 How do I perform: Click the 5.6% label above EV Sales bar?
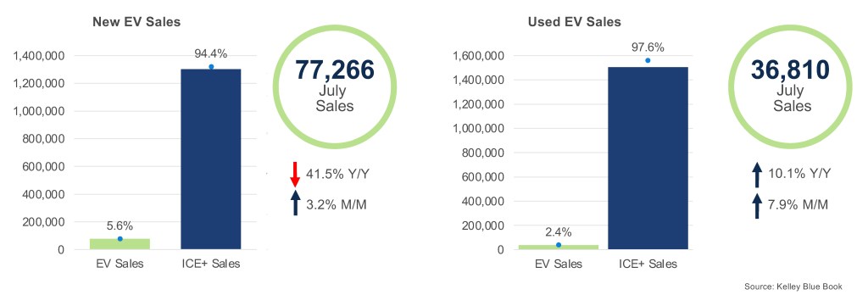pyautogui.click(x=120, y=225)
